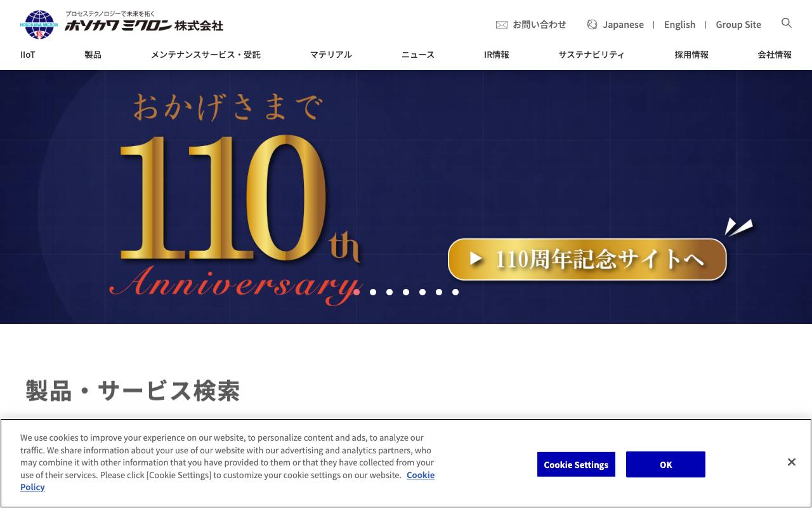
Task: Select the first carousel navigation dot
Action: (357, 291)
